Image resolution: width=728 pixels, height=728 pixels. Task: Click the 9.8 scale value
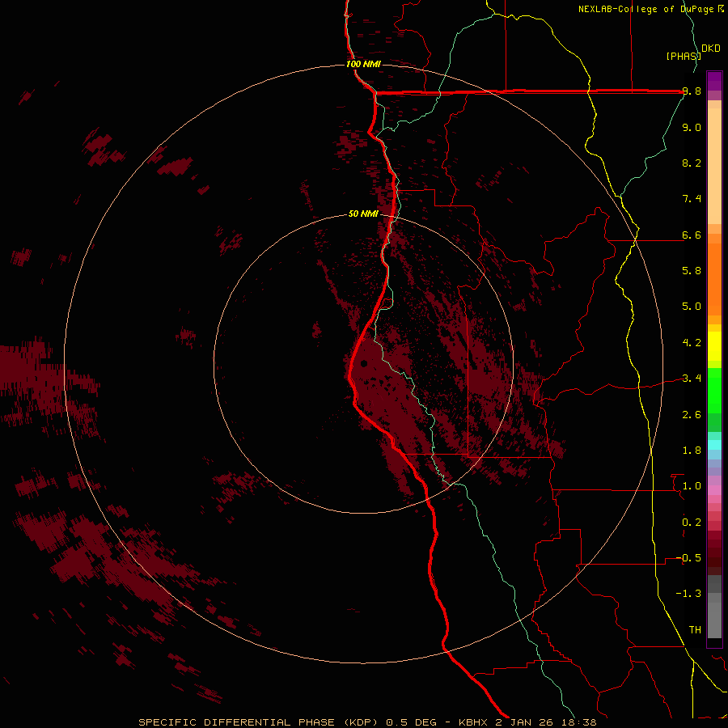(x=692, y=91)
